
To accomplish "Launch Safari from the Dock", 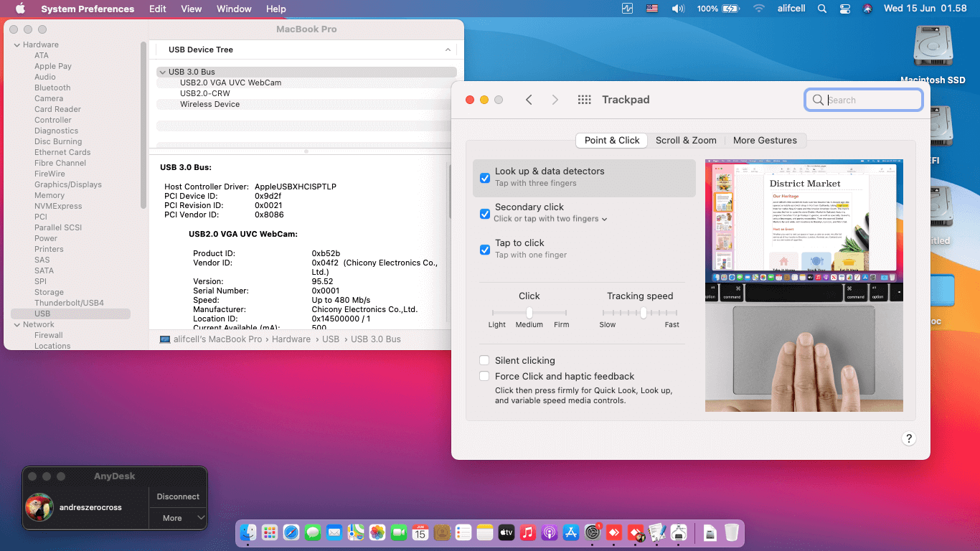I will [291, 532].
